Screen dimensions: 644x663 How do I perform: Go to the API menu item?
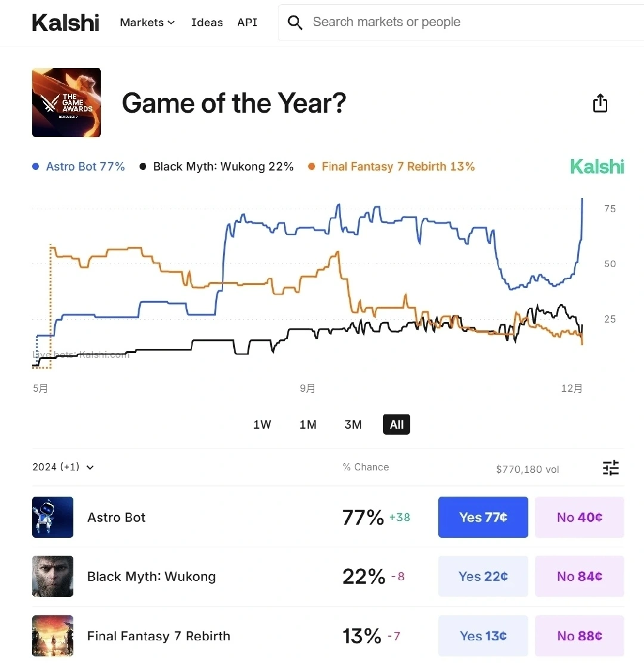pos(247,23)
